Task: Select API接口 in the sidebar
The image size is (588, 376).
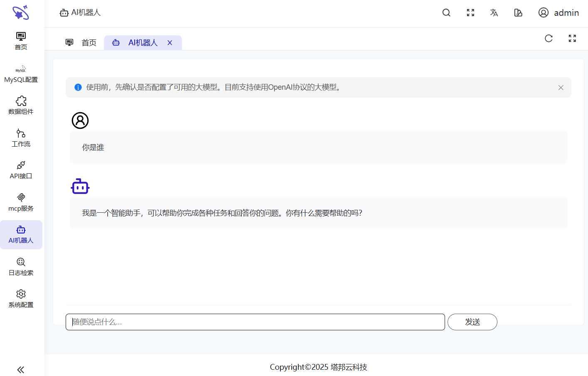Action: (x=21, y=170)
